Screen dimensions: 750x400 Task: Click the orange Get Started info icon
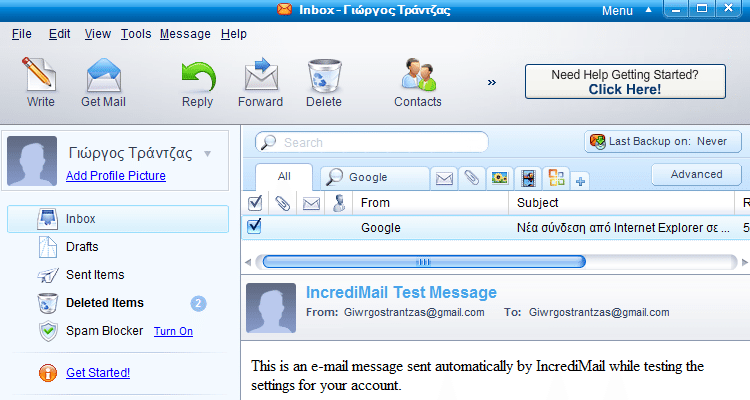pyautogui.click(x=48, y=373)
